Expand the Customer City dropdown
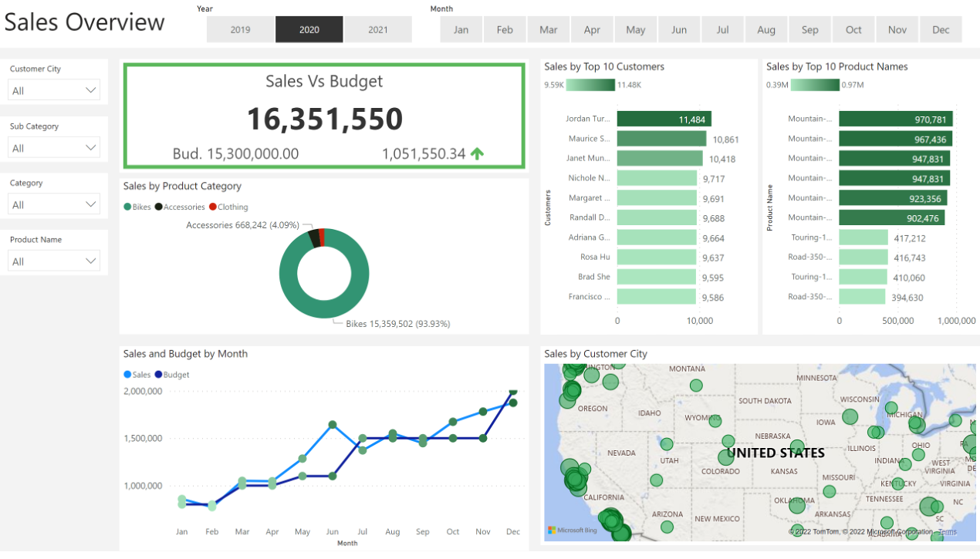The width and height of the screenshot is (980, 559). [x=54, y=91]
